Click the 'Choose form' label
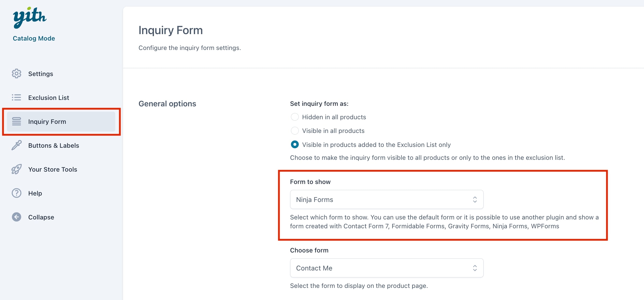Image resolution: width=644 pixels, height=300 pixels. click(x=309, y=250)
